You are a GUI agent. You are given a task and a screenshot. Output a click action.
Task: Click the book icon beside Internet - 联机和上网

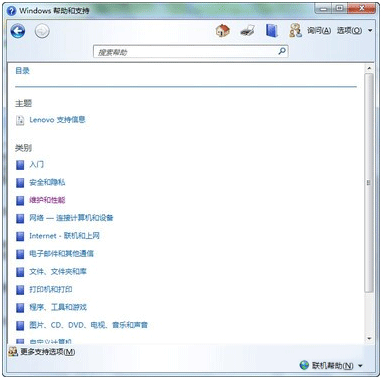(20, 236)
